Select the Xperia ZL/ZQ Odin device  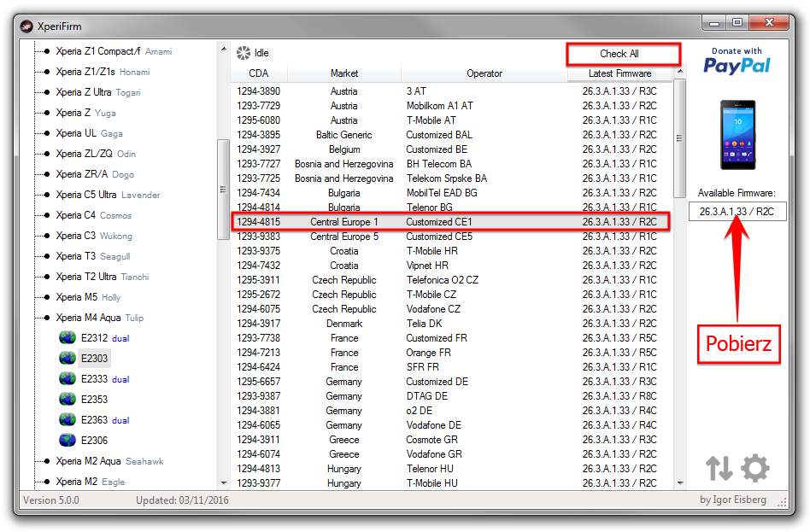click(x=96, y=154)
